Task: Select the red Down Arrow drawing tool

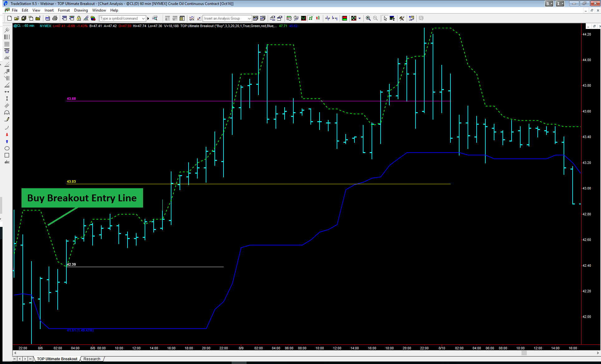Action: coord(7,135)
